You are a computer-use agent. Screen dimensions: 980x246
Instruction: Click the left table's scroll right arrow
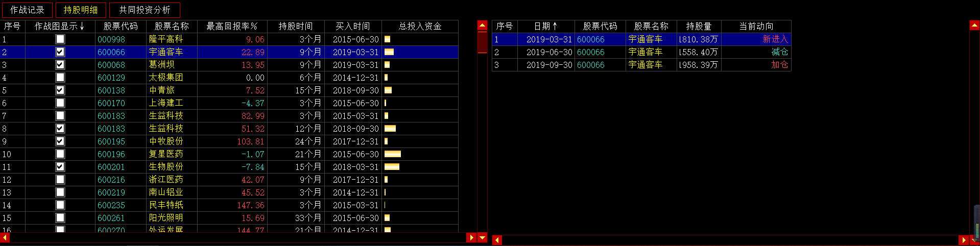pyautogui.click(x=471, y=238)
